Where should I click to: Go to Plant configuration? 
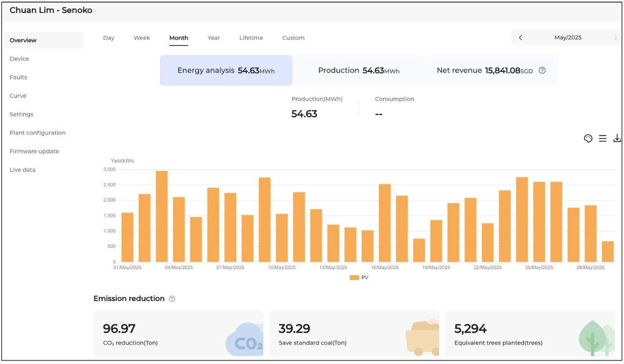(37, 133)
